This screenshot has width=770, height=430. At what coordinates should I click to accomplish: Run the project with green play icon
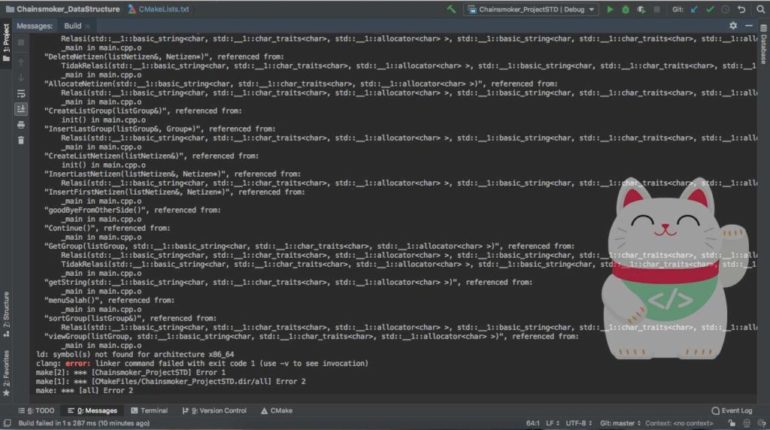[609, 9]
